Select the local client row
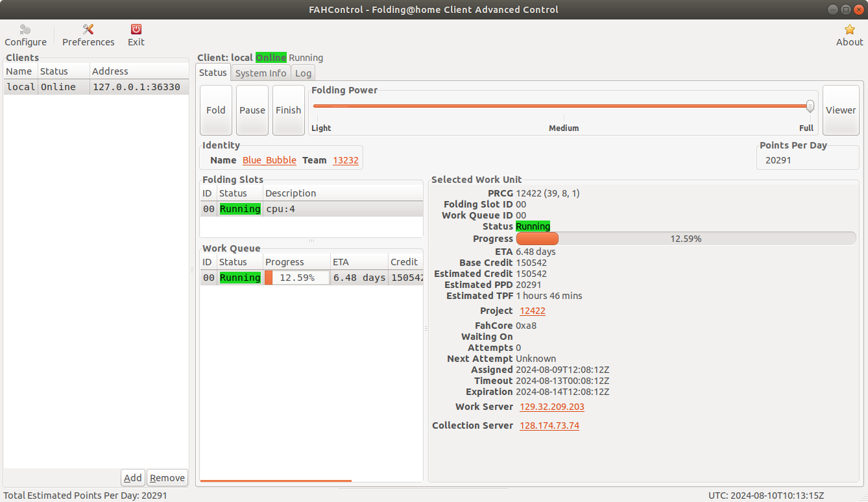Image resolution: width=868 pixels, height=502 pixels. 96,87
